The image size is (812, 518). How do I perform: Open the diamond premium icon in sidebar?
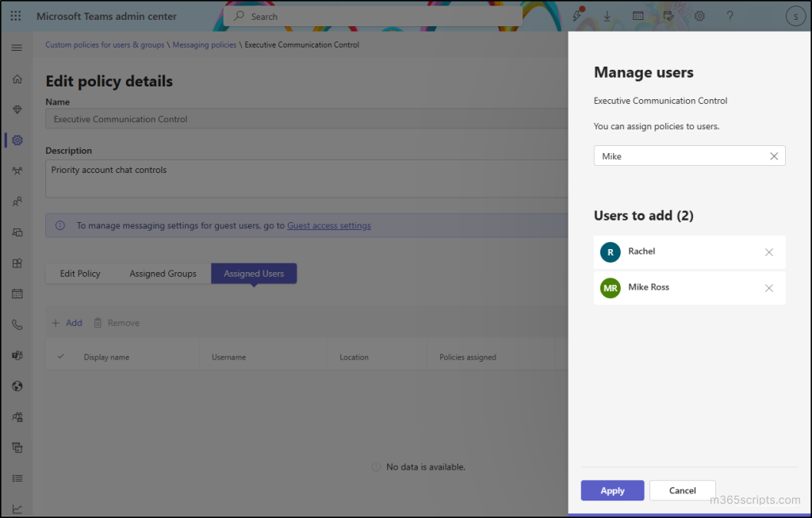click(x=17, y=109)
